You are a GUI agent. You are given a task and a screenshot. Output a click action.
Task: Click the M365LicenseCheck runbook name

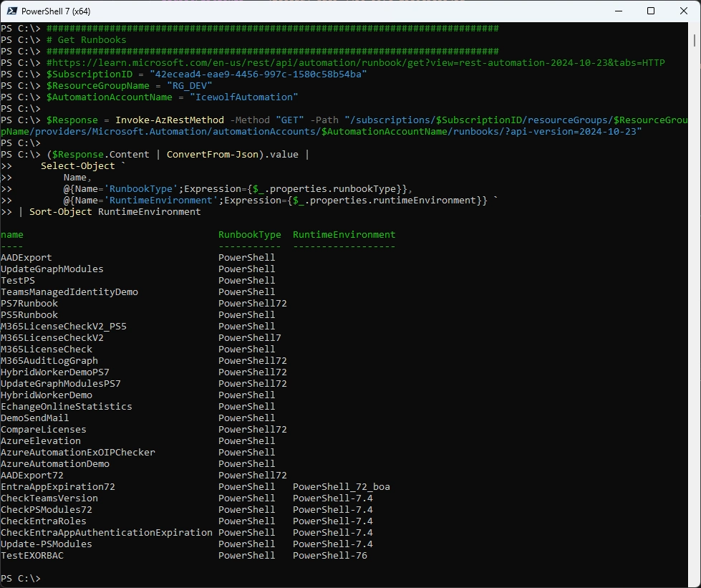[47, 350]
